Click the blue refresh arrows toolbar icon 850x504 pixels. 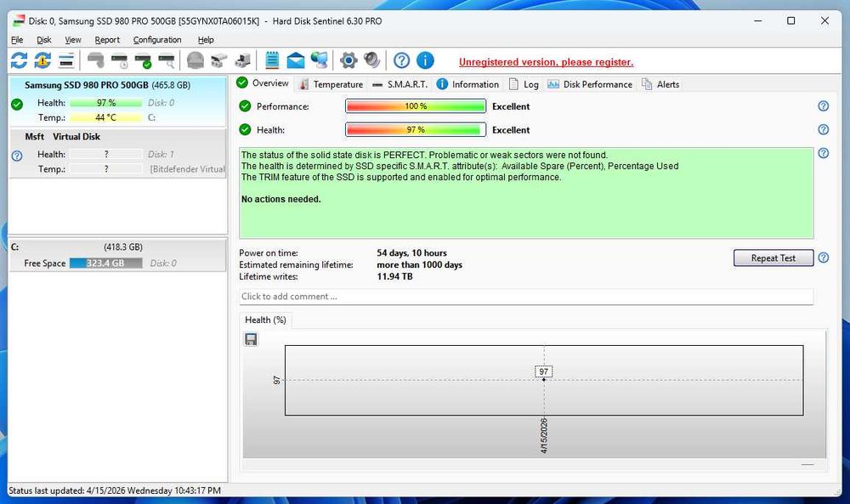click(19, 60)
